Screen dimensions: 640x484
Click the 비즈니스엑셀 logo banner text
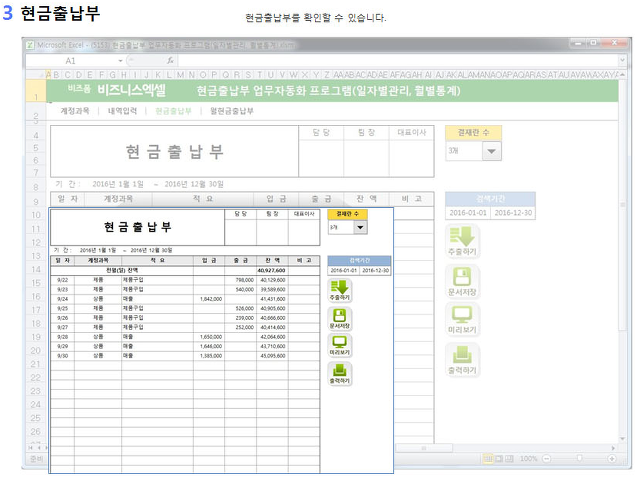tap(131, 90)
